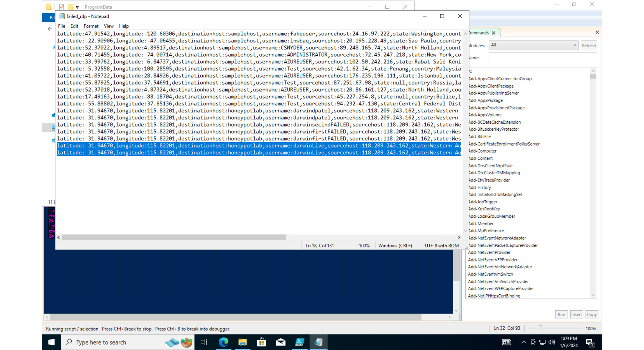This screenshot has height=350, width=644.
Task: Select Add-Computer in the commands list
Action: tap(483, 151)
